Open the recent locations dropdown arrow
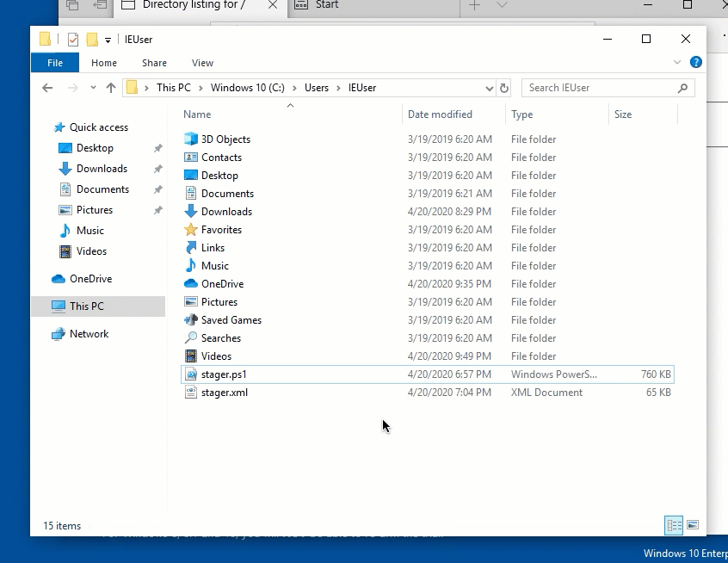 (93, 88)
